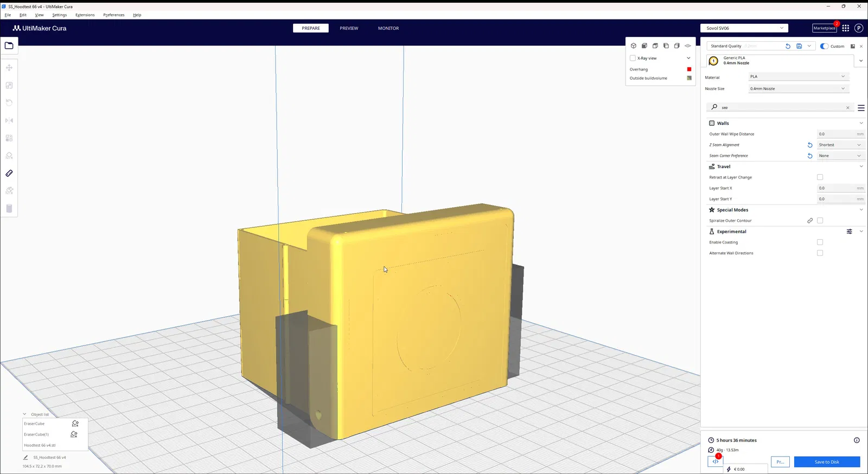Edit project name with pencil icon
Screen dimensions: 868x474
pyautogui.click(x=25, y=457)
